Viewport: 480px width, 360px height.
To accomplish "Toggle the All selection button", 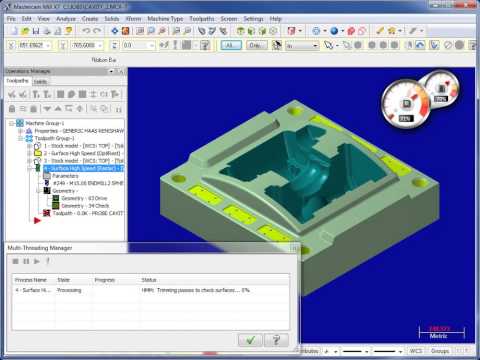I will tap(231, 45).
